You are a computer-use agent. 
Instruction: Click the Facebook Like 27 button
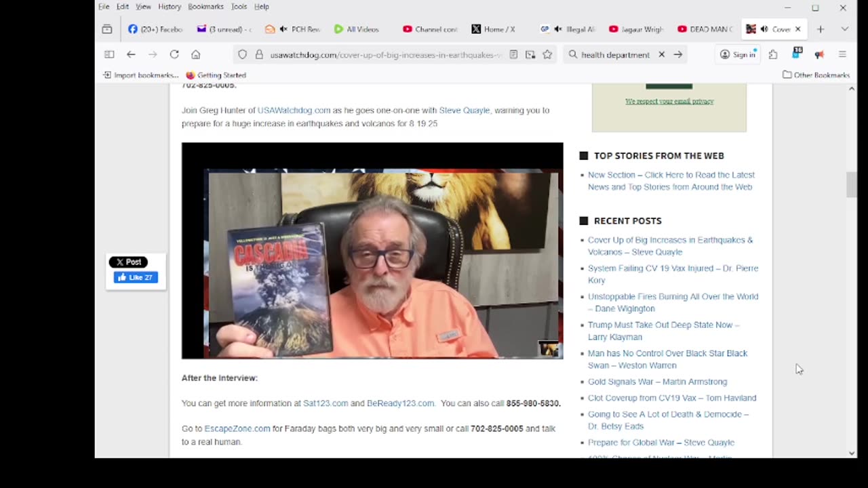[x=136, y=277]
